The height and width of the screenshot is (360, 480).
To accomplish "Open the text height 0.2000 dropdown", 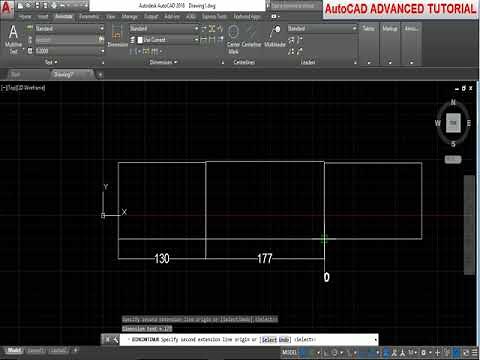I will coord(69,51).
